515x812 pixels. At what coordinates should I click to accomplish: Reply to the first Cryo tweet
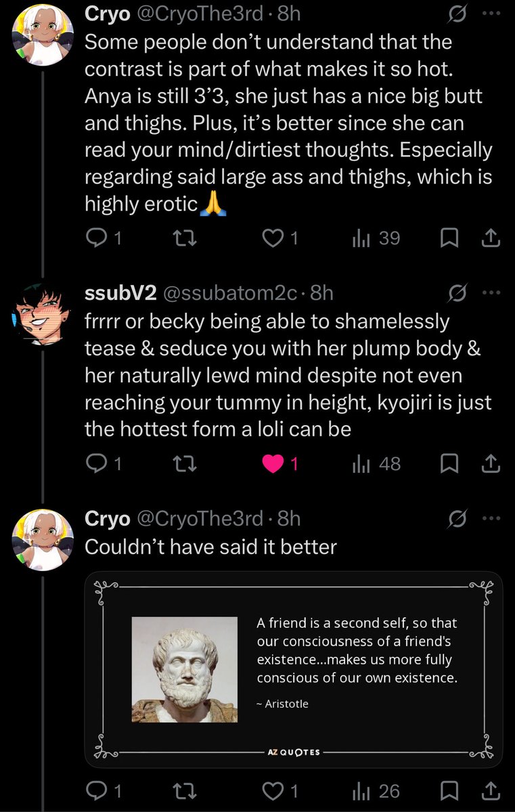tap(104, 238)
